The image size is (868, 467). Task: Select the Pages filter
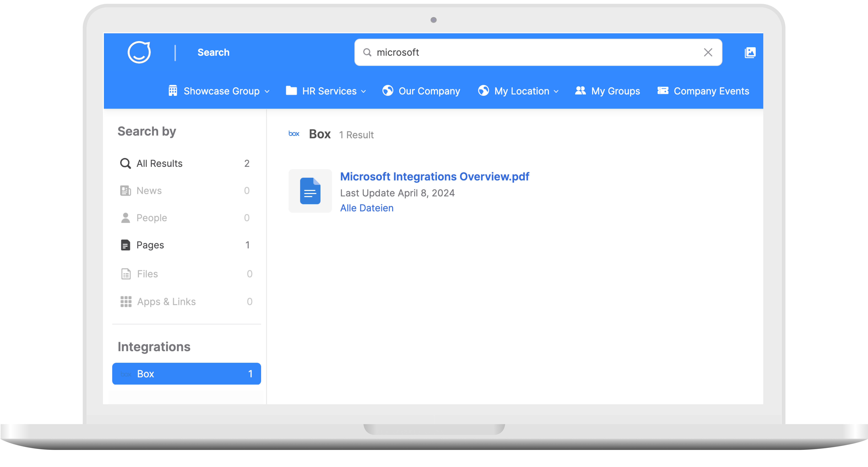[x=186, y=245]
